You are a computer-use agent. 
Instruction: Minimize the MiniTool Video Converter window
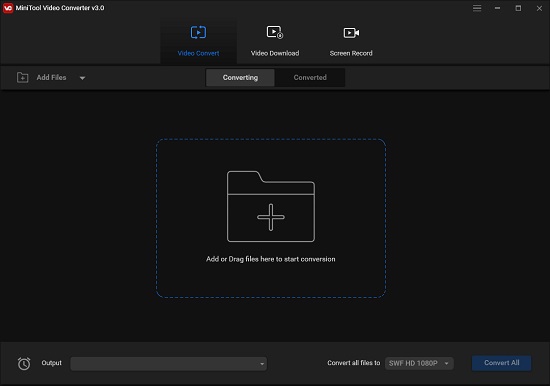click(497, 8)
